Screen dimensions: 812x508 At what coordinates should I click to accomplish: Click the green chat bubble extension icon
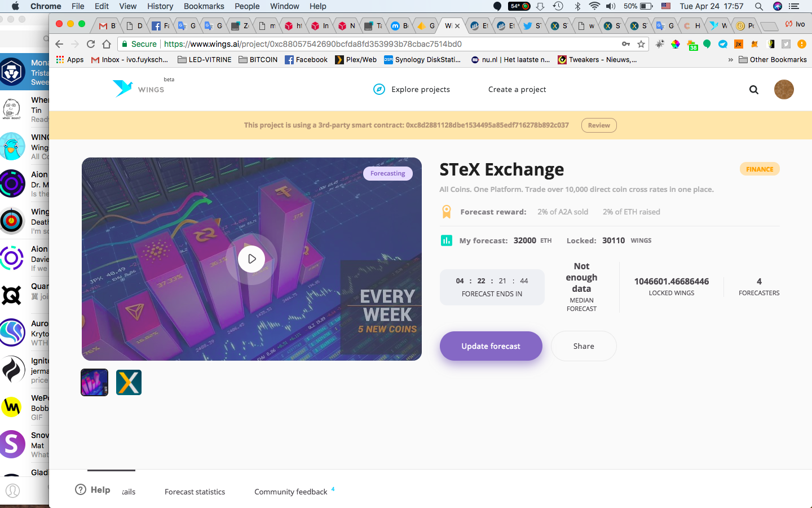point(707,44)
